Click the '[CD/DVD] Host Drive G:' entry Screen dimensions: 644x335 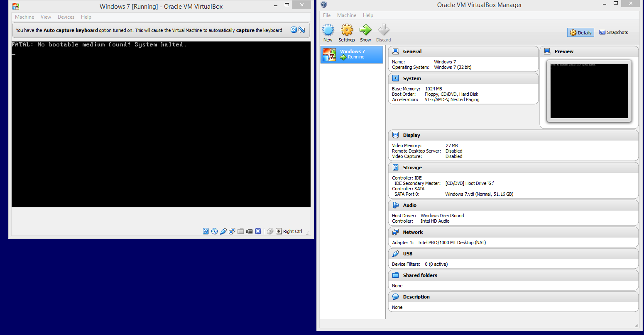[x=470, y=183]
